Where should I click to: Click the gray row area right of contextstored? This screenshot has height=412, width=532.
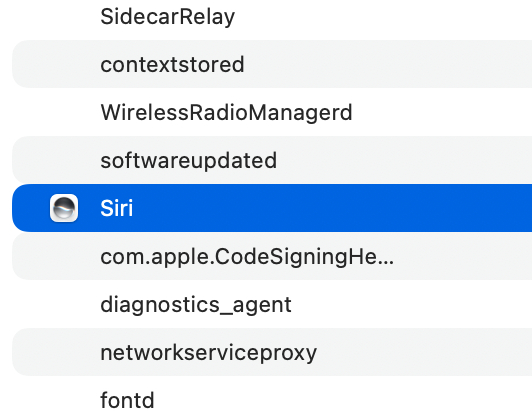[388, 64]
